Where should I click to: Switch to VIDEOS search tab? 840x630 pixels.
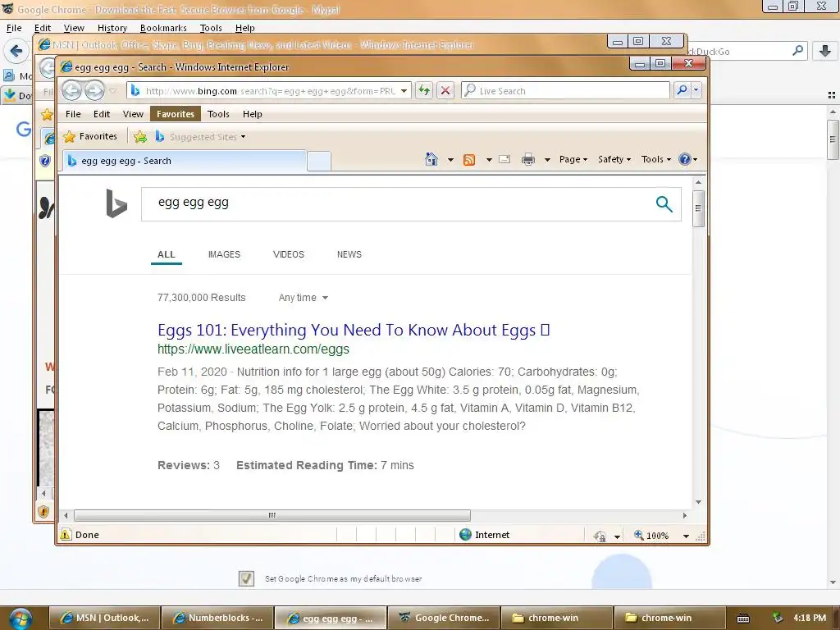click(x=289, y=254)
